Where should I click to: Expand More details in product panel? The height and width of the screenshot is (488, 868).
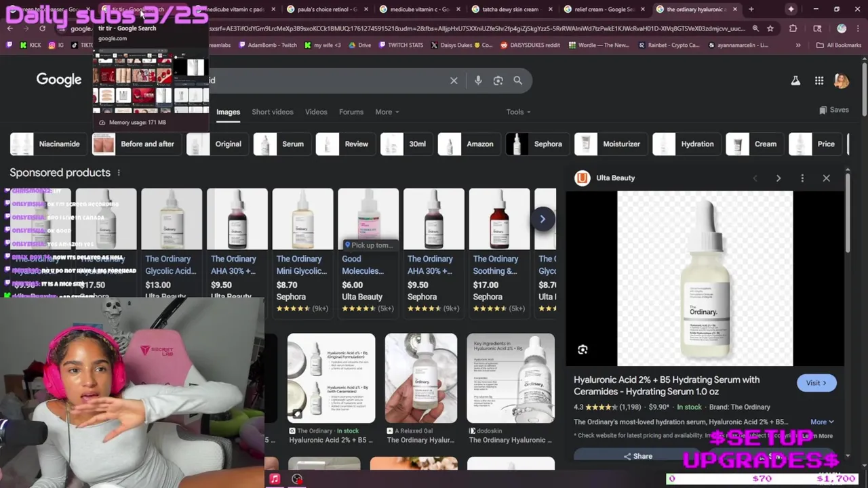(x=822, y=422)
